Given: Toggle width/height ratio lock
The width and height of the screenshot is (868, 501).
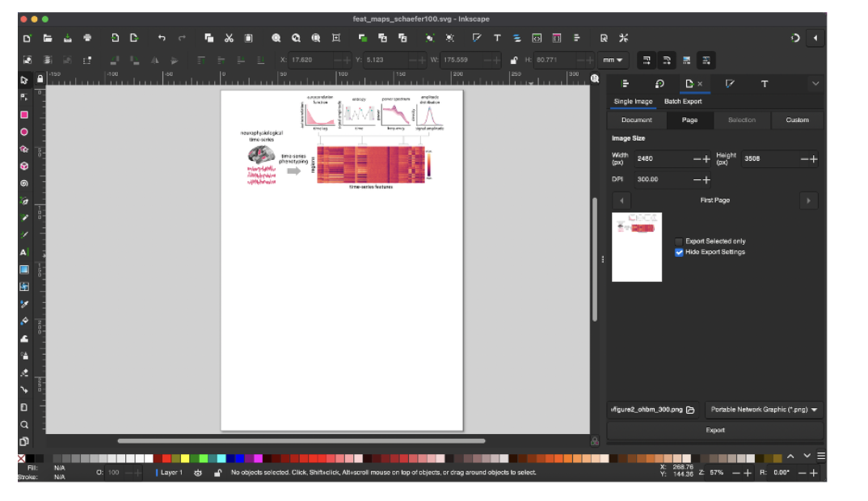Looking at the screenshot, I should 513,61.
